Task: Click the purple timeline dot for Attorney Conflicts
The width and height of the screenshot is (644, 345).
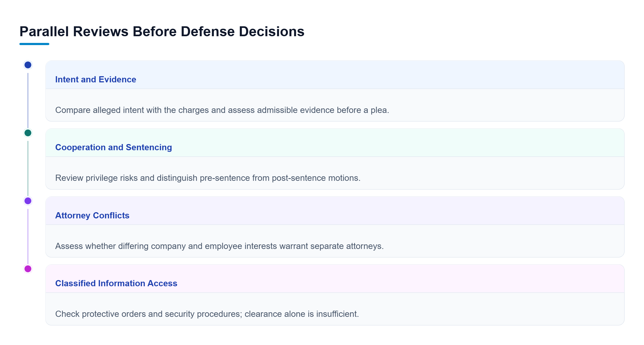Action: 28,201
